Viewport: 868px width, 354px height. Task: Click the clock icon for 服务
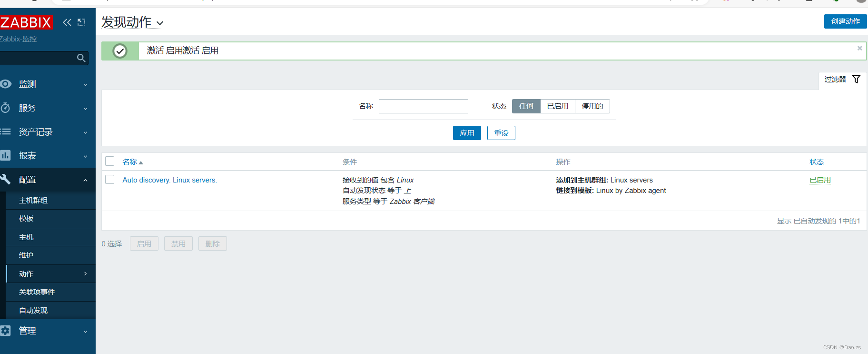click(5, 108)
